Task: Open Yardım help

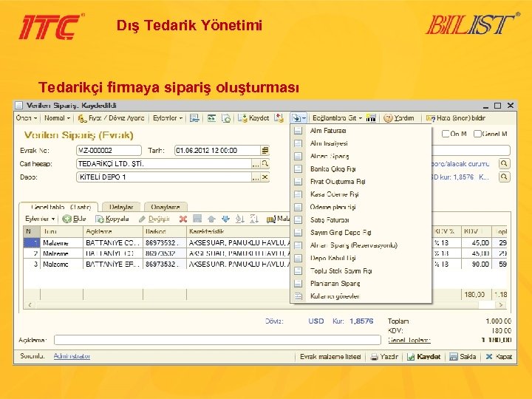Action: (399, 118)
